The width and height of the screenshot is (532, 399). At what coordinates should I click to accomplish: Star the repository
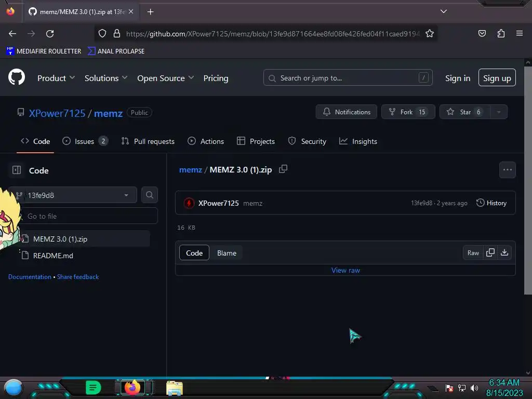(x=465, y=112)
